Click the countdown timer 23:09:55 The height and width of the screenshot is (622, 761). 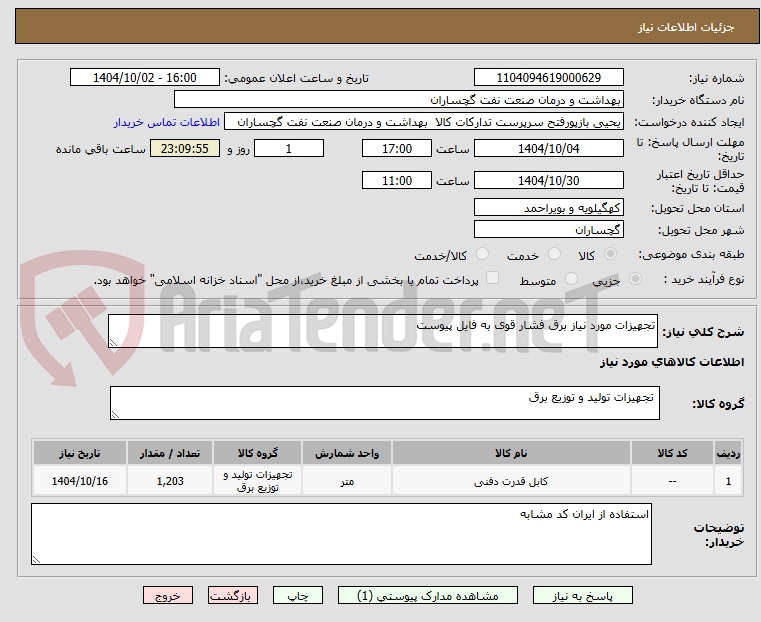click(x=185, y=148)
